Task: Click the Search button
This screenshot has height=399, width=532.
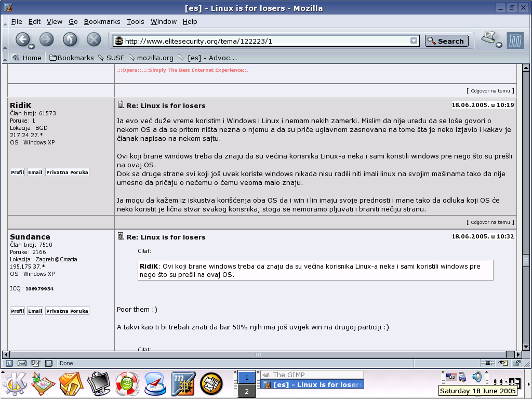Action: pyautogui.click(x=446, y=41)
